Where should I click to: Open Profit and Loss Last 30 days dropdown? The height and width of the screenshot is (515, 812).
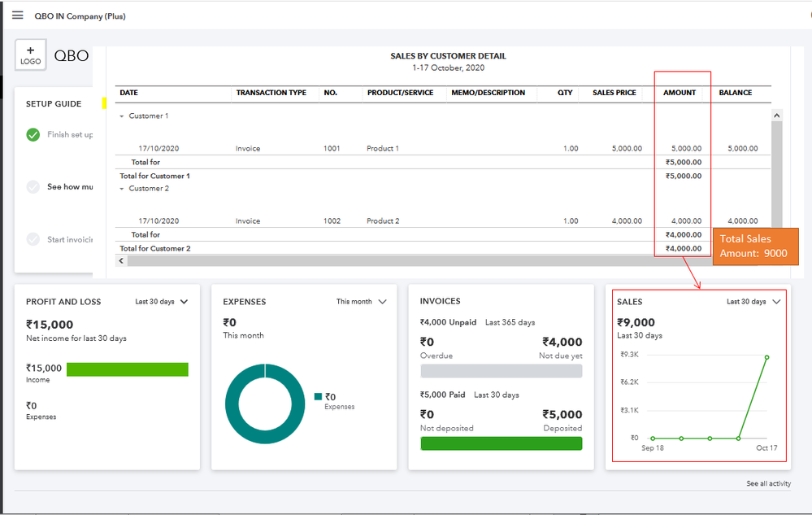click(x=161, y=302)
